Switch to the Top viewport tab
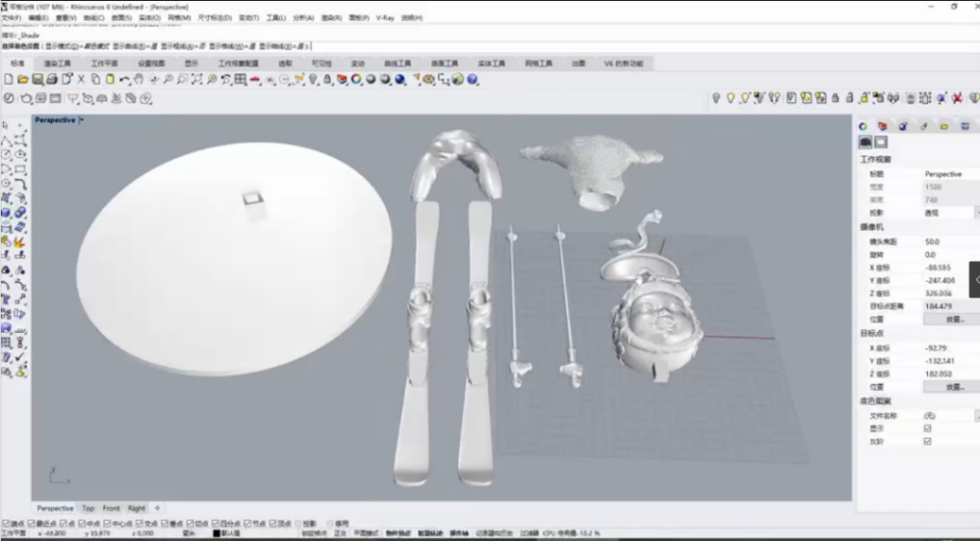This screenshot has width=980, height=541. click(x=88, y=508)
